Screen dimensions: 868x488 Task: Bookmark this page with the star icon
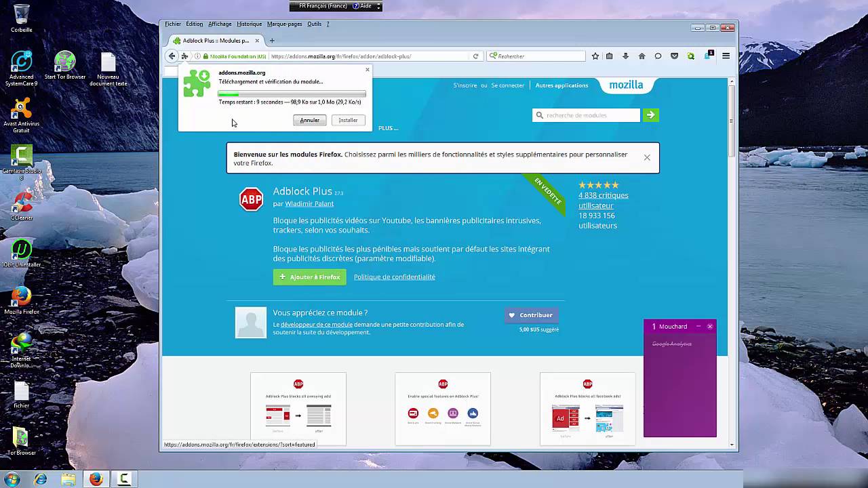[x=595, y=56]
